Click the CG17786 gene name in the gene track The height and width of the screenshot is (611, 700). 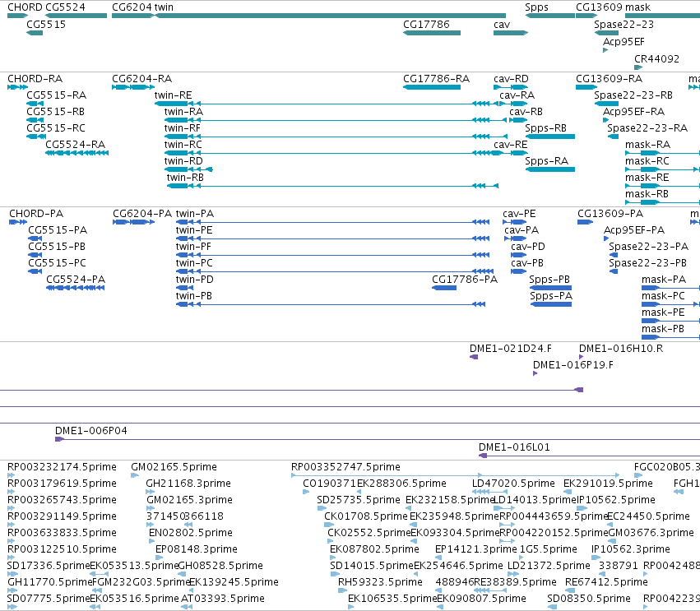426,24
